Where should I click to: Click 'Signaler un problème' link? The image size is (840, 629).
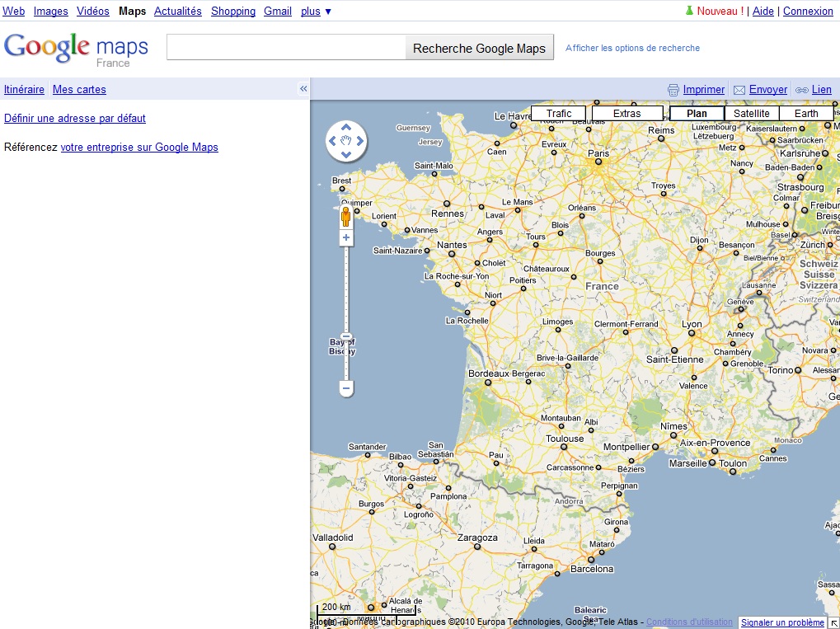[x=782, y=622]
